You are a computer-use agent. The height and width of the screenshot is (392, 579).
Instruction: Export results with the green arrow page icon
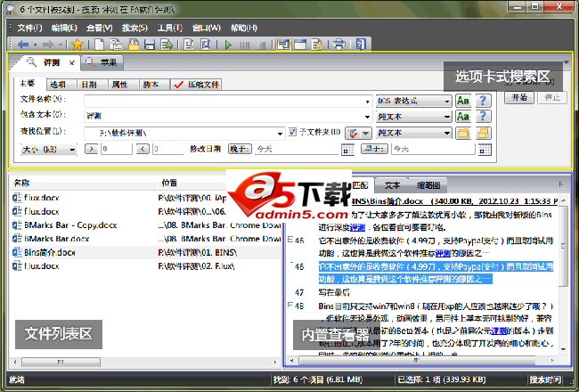point(167,45)
